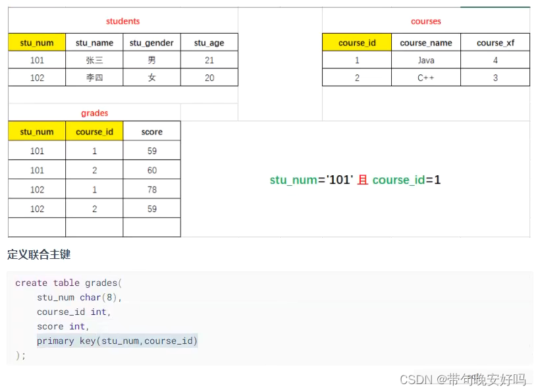
Task: Select the course_name column header
Action: (x=426, y=42)
